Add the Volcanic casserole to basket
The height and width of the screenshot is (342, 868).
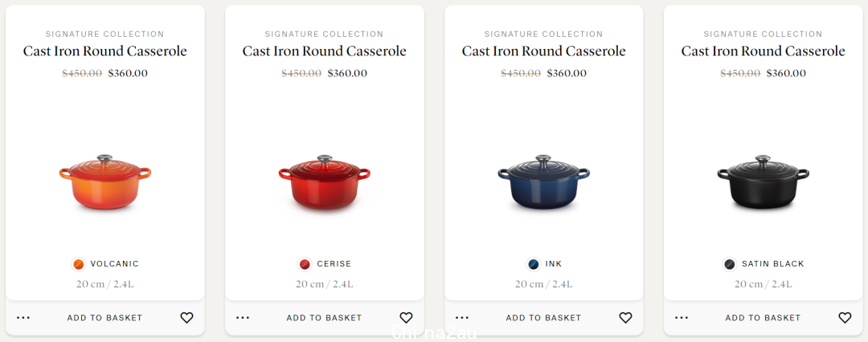(104, 318)
